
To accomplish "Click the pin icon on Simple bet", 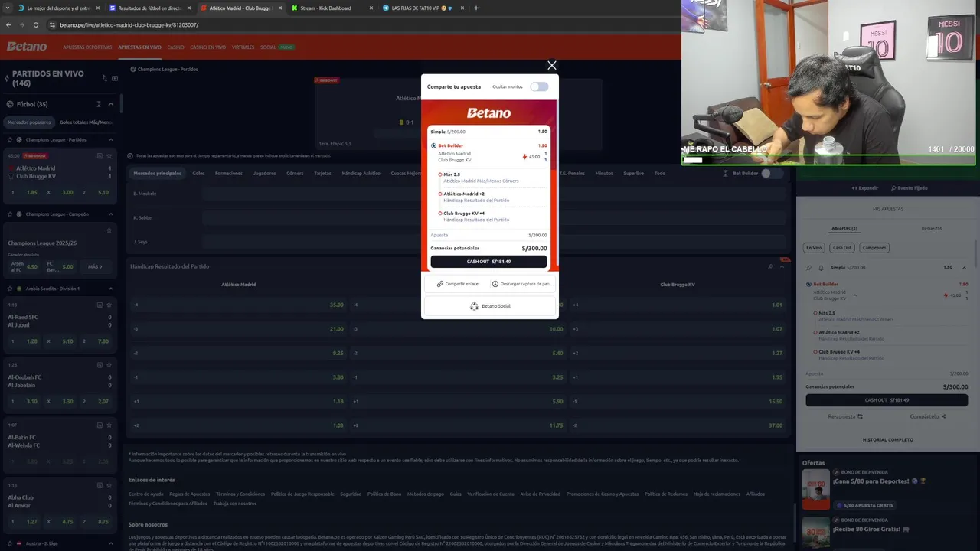I will [x=809, y=268].
